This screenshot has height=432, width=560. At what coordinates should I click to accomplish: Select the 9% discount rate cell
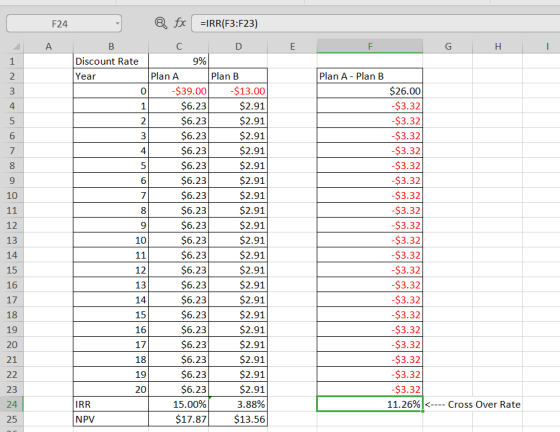pos(179,61)
